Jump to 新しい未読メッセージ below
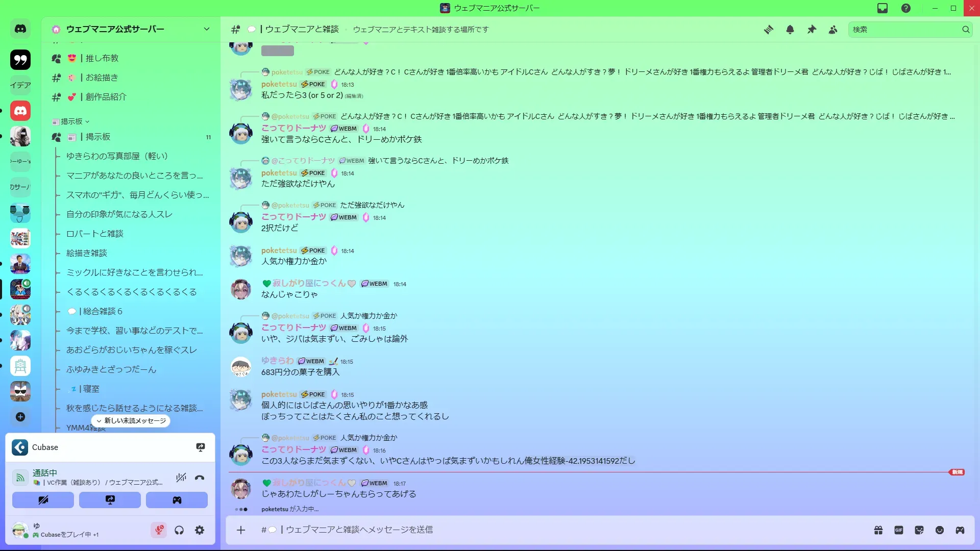Image resolution: width=980 pixels, height=551 pixels. click(131, 420)
